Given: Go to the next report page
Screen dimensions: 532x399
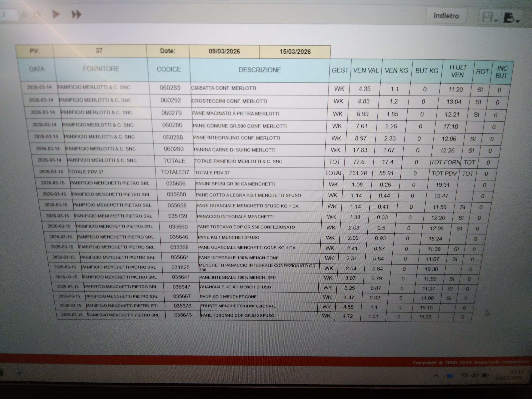Looking at the screenshot, I should (x=56, y=15).
